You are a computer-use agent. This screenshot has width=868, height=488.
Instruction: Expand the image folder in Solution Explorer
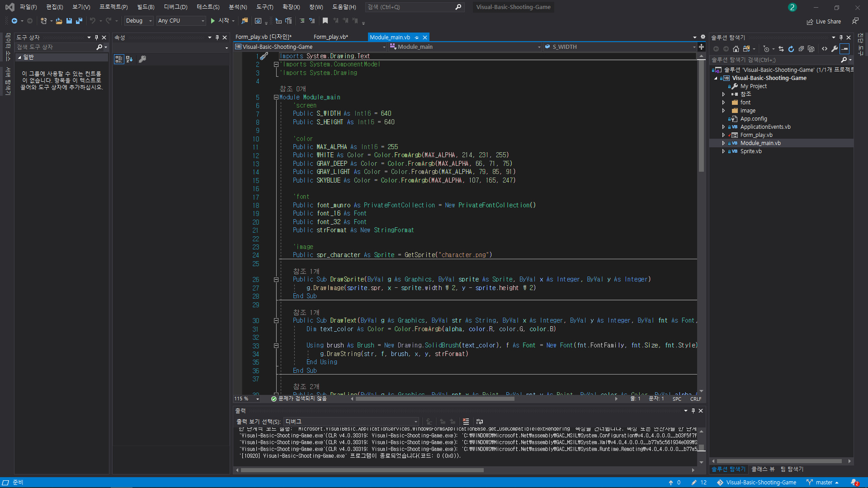pos(723,111)
